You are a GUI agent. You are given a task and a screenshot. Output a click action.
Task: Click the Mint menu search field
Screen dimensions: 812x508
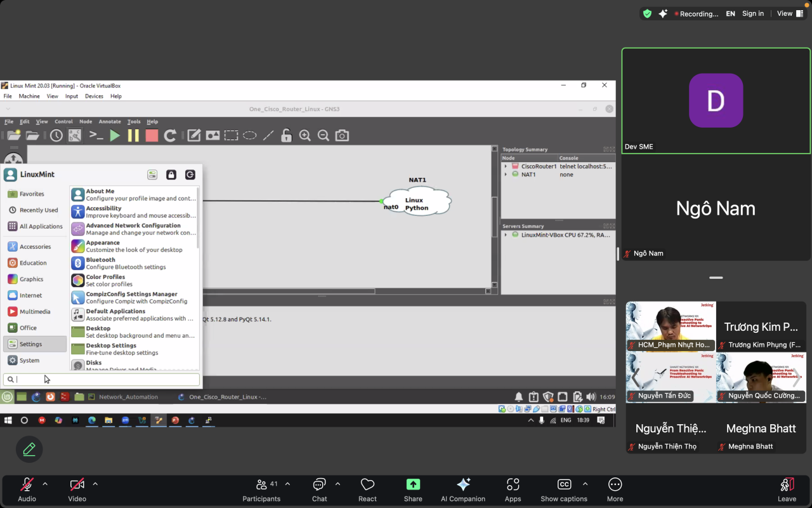point(101,379)
